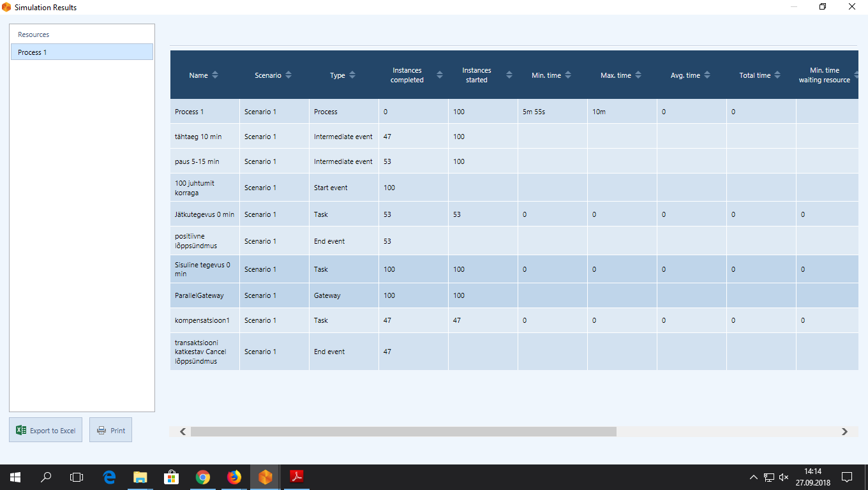Sort by Instances started sort icon
The width and height of the screenshot is (868, 490).
tap(509, 75)
